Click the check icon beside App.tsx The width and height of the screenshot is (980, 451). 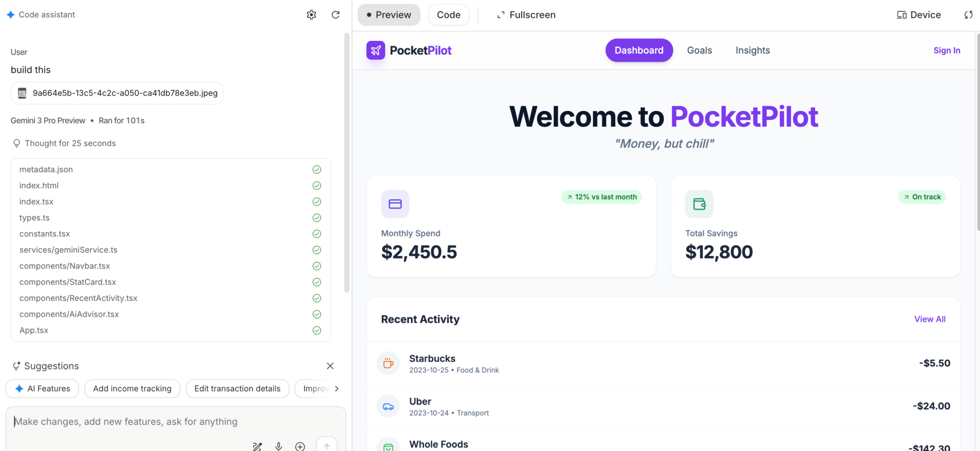(x=317, y=330)
